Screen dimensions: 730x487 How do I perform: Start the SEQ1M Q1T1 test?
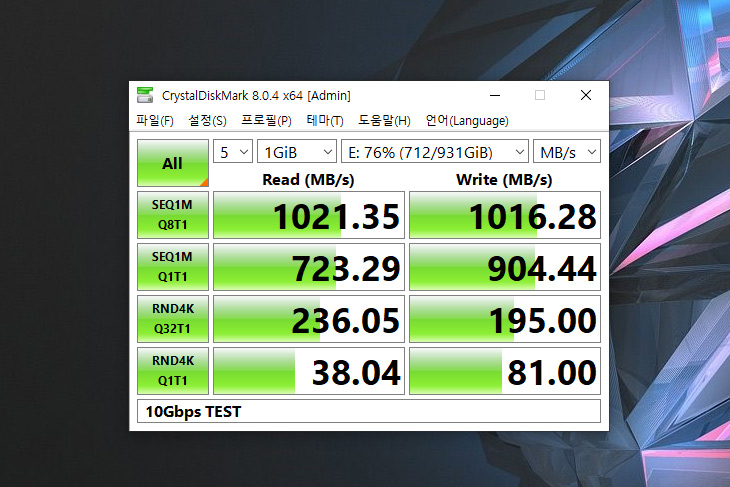173,267
